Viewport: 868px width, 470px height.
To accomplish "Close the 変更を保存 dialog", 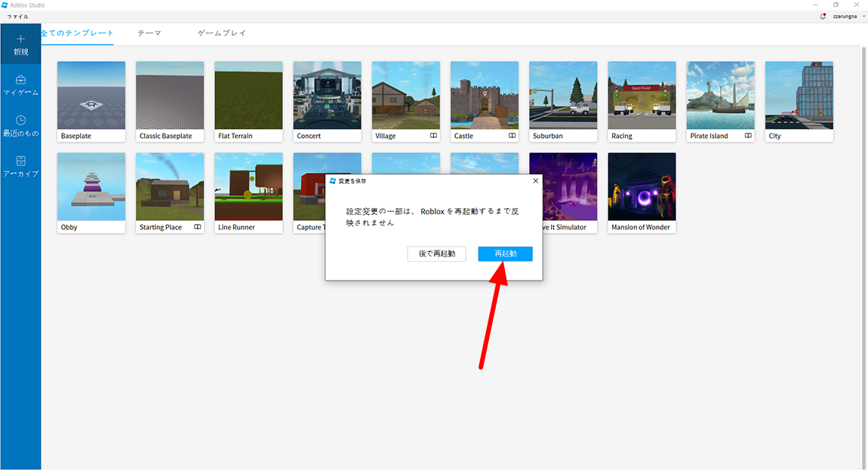I will click(x=536, y=180).
